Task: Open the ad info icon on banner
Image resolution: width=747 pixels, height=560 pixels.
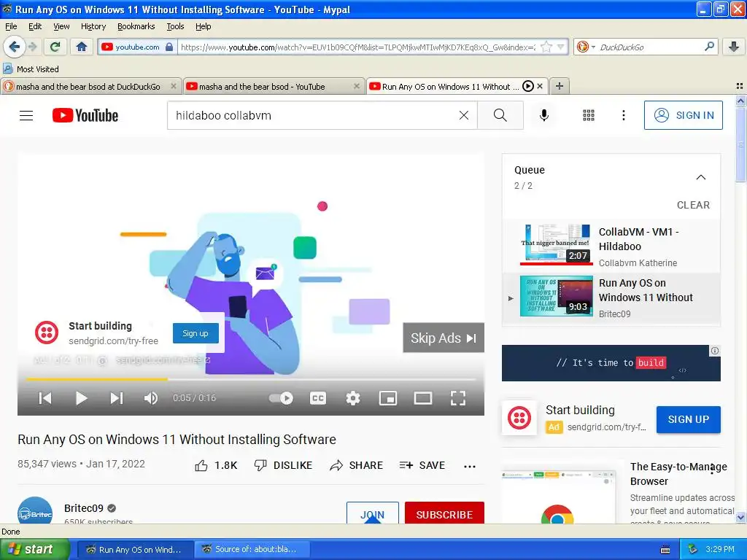Action: pyautogui.click(x=715, y=351)
